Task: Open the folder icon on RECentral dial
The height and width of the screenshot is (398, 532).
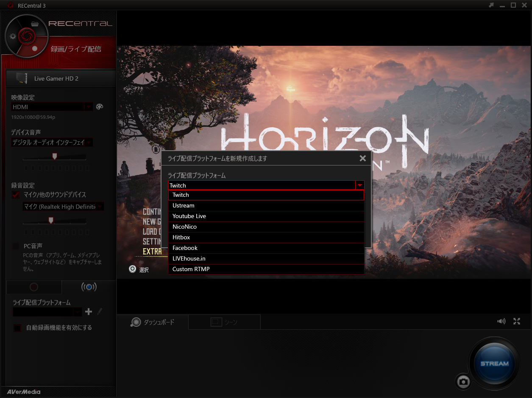Action: (35, 24)
